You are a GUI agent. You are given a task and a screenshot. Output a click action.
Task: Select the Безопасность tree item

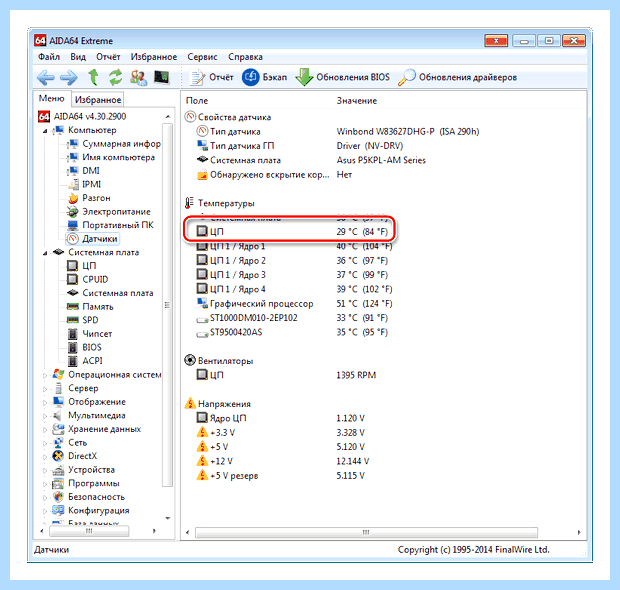89,497
